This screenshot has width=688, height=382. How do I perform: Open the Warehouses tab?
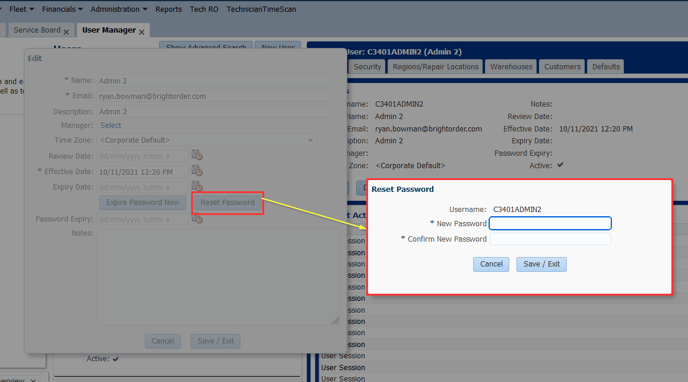click(x=511, y=67)
